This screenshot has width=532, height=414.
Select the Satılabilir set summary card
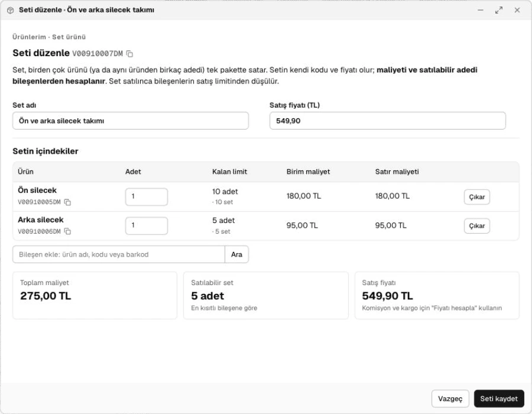[265, 295]
